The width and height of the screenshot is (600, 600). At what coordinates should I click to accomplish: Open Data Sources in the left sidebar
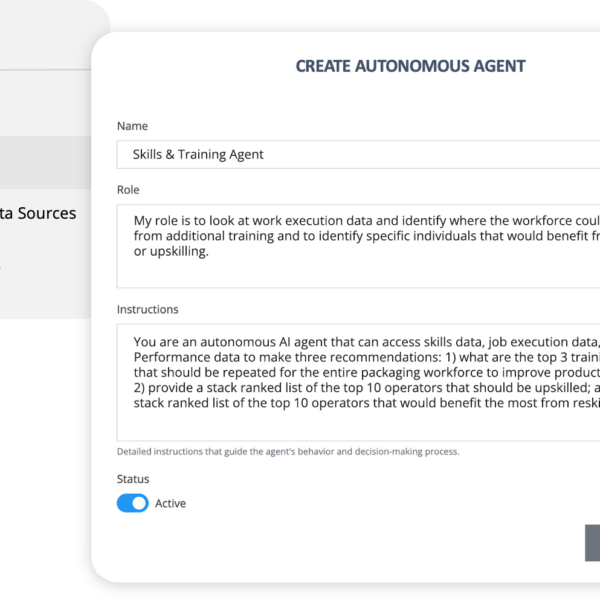pyautogui.click(x=38, y=213)
